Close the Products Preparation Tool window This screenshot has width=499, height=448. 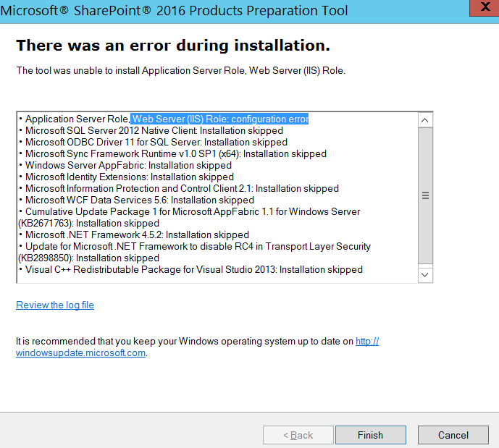point(484,8)
